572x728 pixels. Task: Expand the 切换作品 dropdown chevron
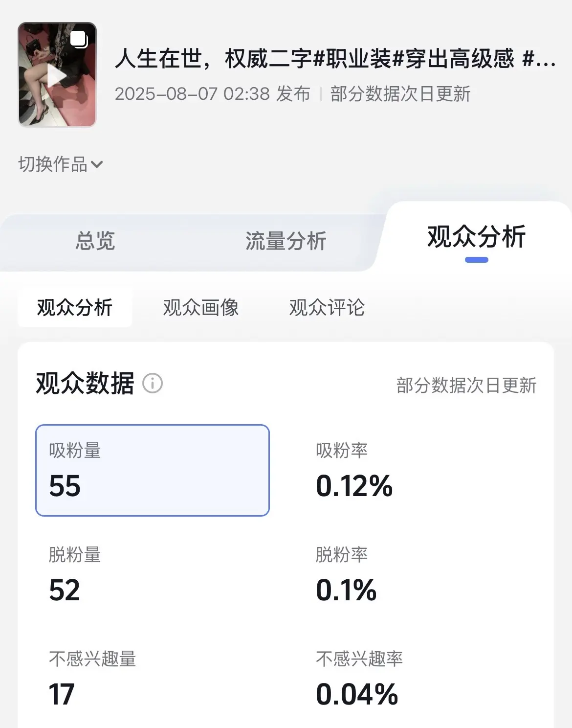pos(97,164)
